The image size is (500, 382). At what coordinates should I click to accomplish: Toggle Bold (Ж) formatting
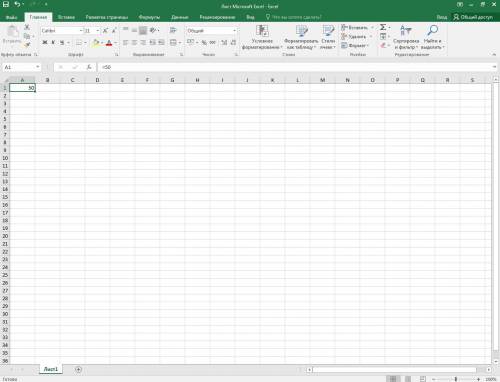pyautogui.click(x=45, y=43)
